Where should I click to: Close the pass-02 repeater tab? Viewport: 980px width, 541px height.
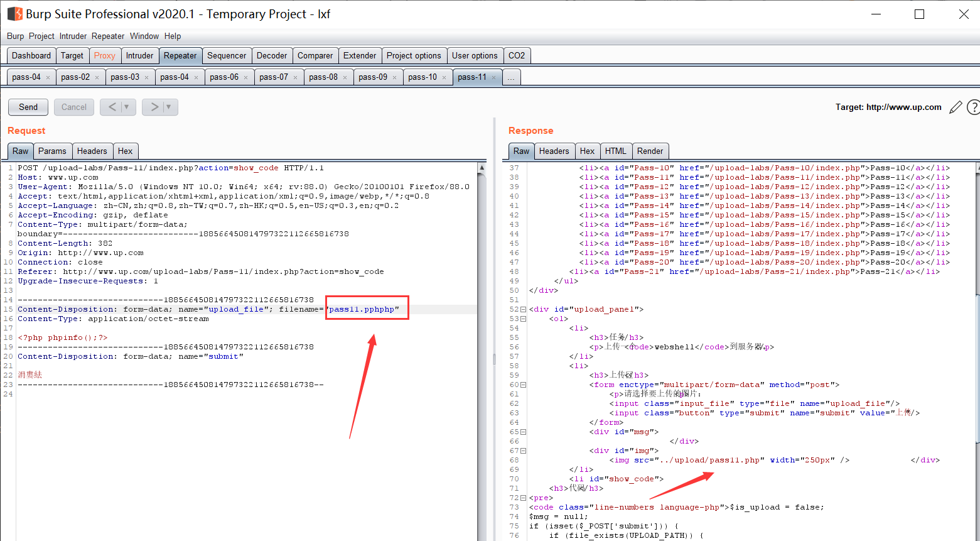click(x=97, y=77)
